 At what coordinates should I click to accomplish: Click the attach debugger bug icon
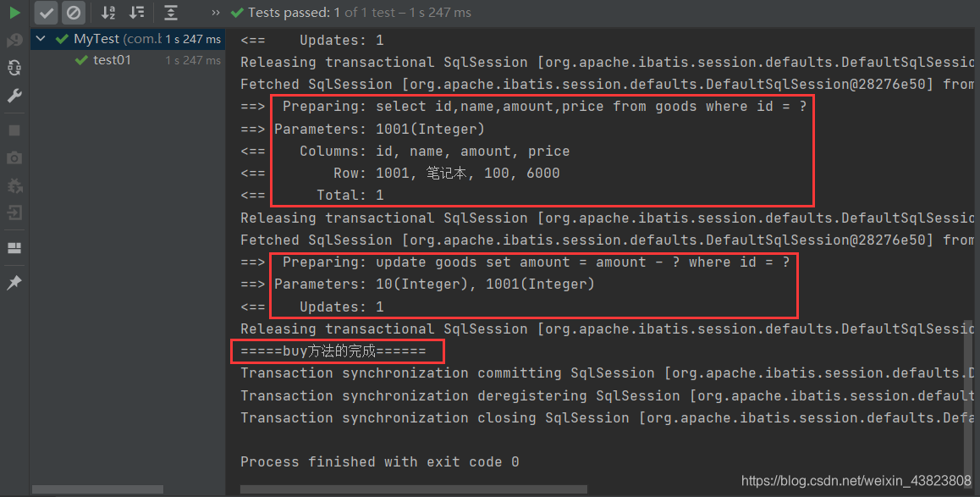click(14, 185)
